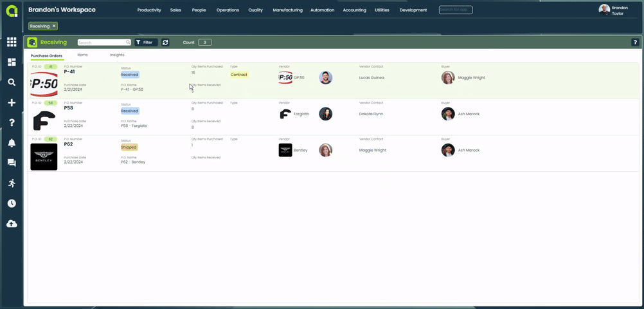The image size is (644, 309).
Task: Click Ash Marock buyer avatar in P58 row
Action: (x=448, y=114)
